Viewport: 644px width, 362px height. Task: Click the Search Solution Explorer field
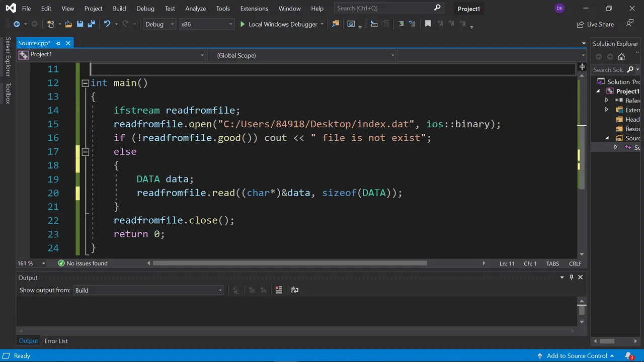(x=608, y=70)
